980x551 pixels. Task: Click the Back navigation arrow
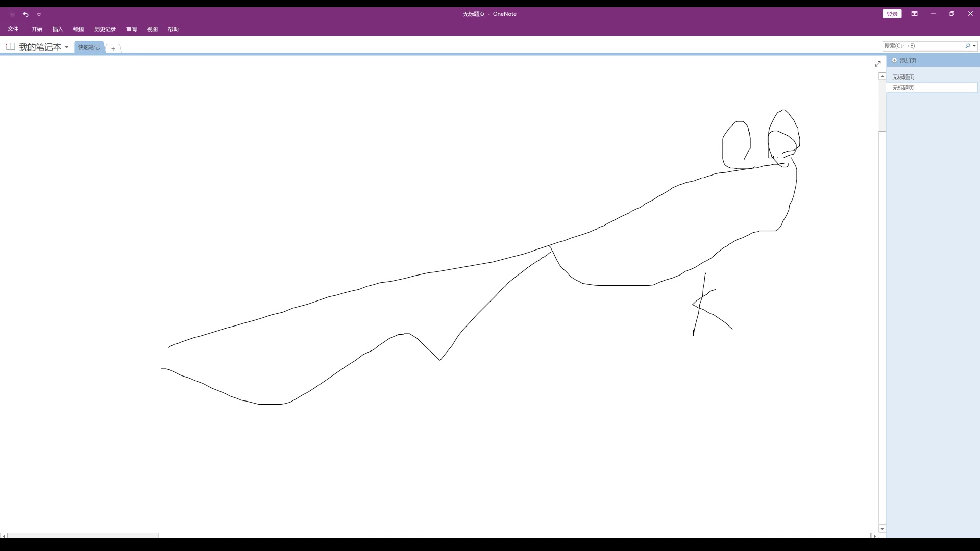[12, 14]
